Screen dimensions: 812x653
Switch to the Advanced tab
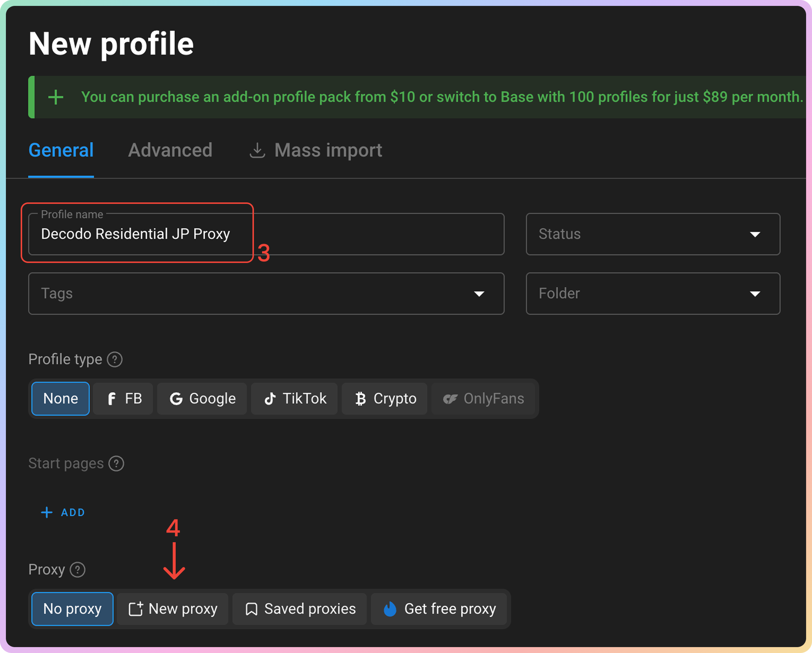click(x=170, y=150)
